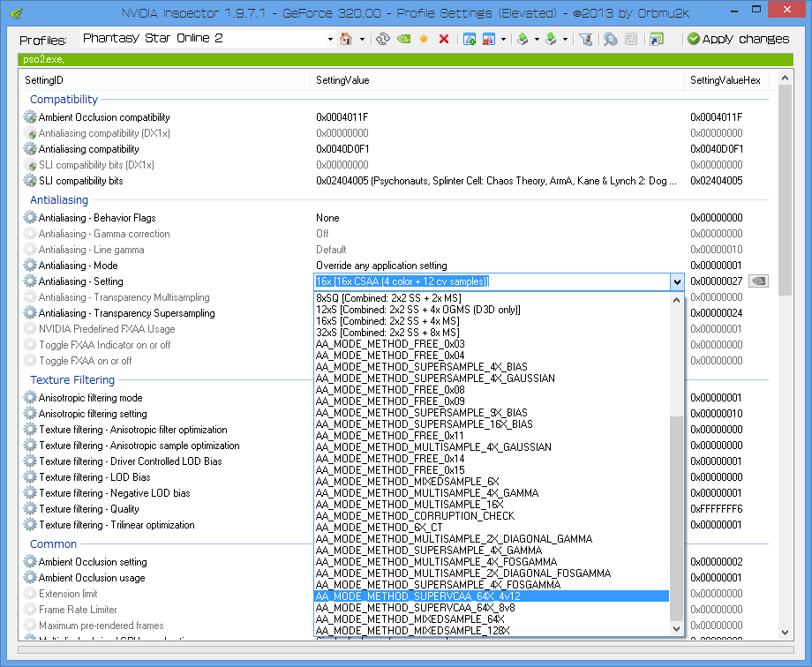The image size is (812, 667).
Task: Click the grayed bit value editor icon
Action: [631, 39]
